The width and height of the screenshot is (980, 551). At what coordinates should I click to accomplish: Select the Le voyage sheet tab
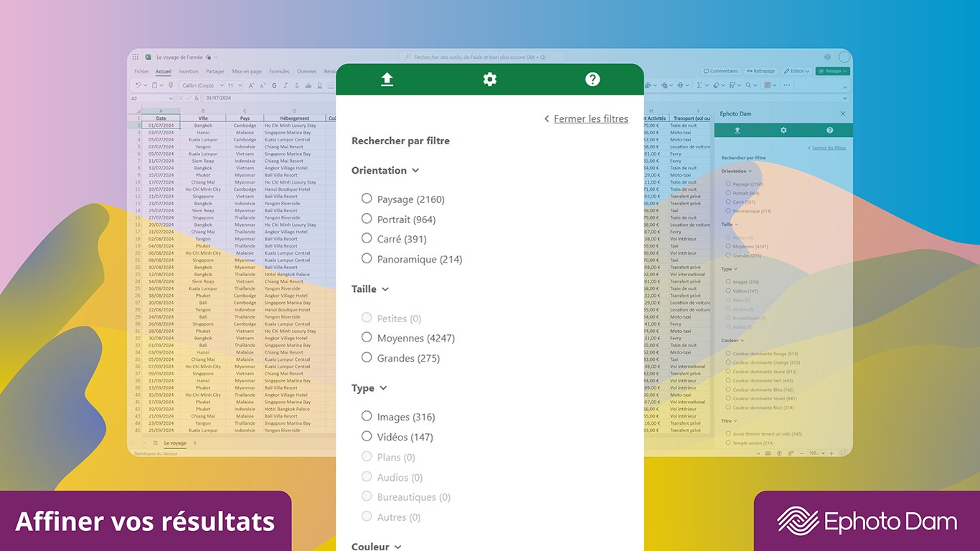(175, 443)
